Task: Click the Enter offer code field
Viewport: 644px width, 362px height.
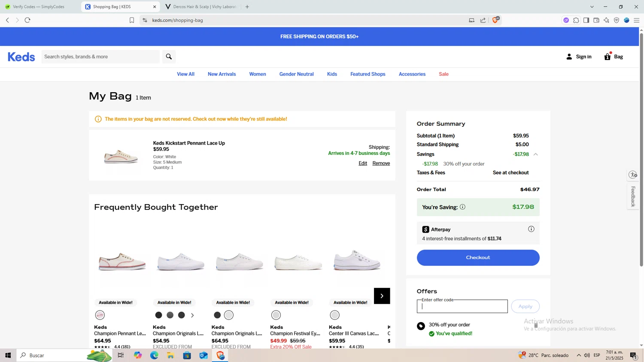Action: (462, 307)
